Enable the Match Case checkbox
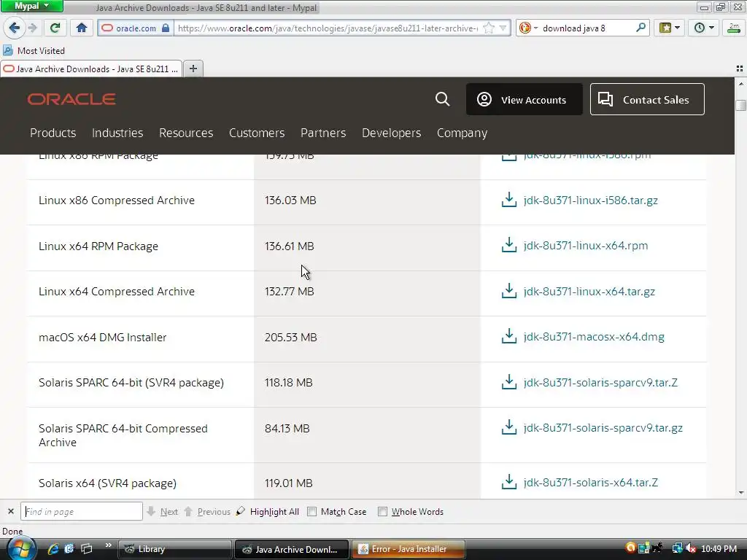Viewport: 747px width, 560px height. coord(311,511)
